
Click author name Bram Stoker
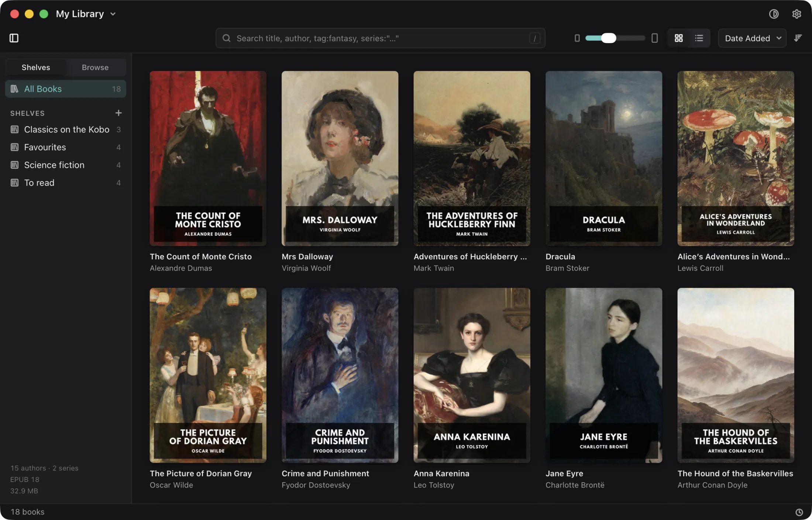pyautogui.click(x=567, y=268)
